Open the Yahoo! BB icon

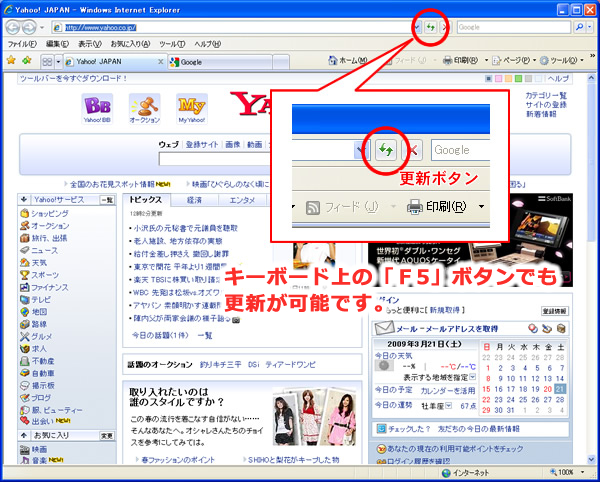coord(97,108)
